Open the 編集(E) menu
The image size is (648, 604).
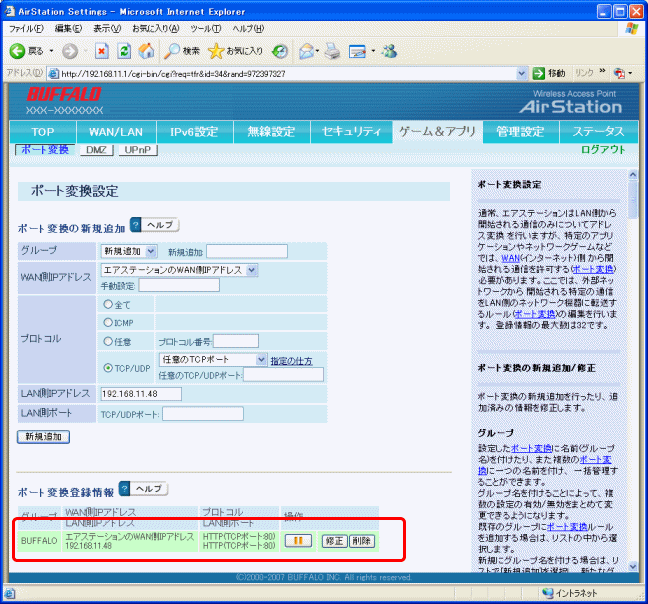(69, 29)
